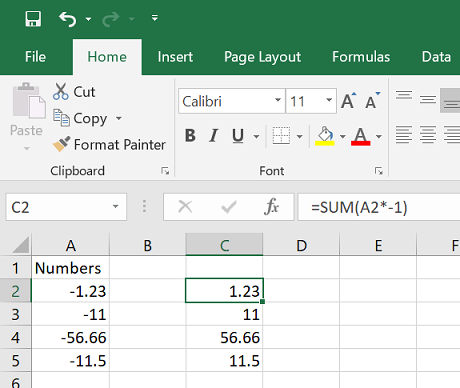Screen dimensions: 460x388
Task: Click the Paste clipboard icon
Action: [29, 101]
